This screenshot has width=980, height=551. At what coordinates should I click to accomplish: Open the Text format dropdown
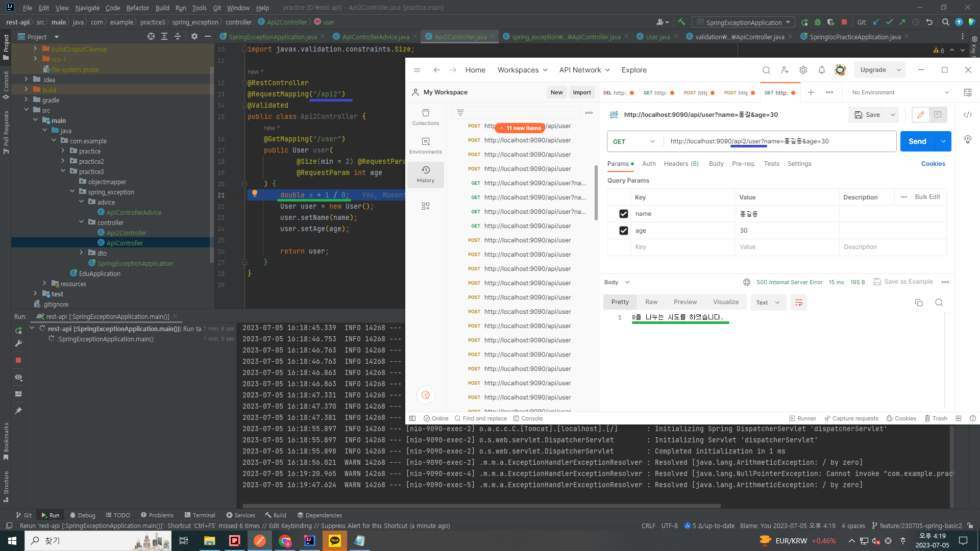(768, 303)
